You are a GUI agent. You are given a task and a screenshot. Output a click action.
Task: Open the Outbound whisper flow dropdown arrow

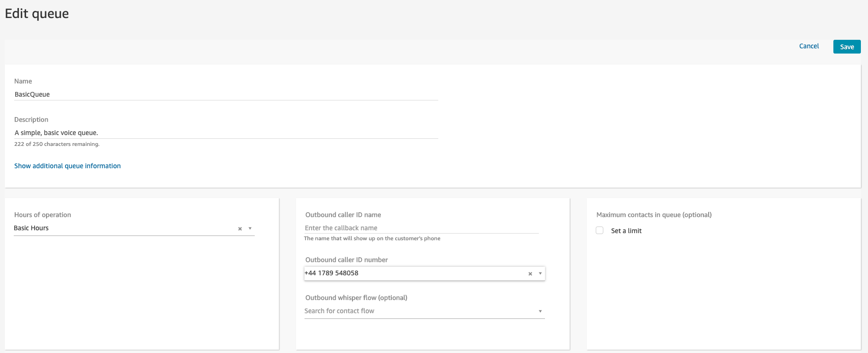(540, 311)
